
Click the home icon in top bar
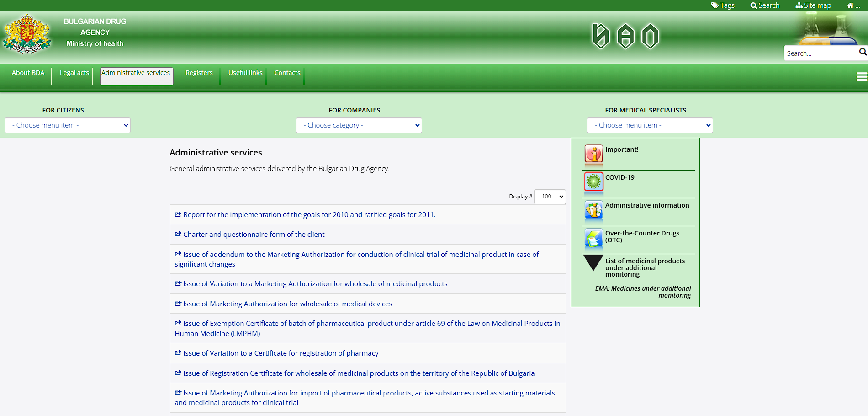(x=850, y=5)
